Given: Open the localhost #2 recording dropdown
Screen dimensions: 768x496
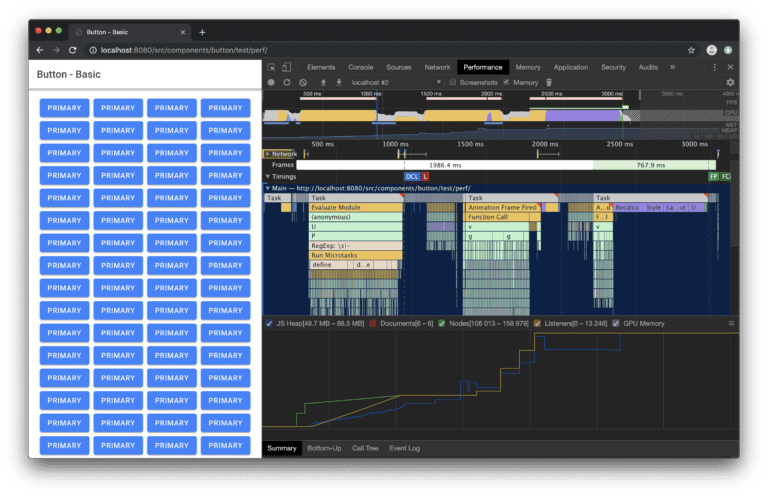Looking at the screenshot, I should [x=396, y=83].
